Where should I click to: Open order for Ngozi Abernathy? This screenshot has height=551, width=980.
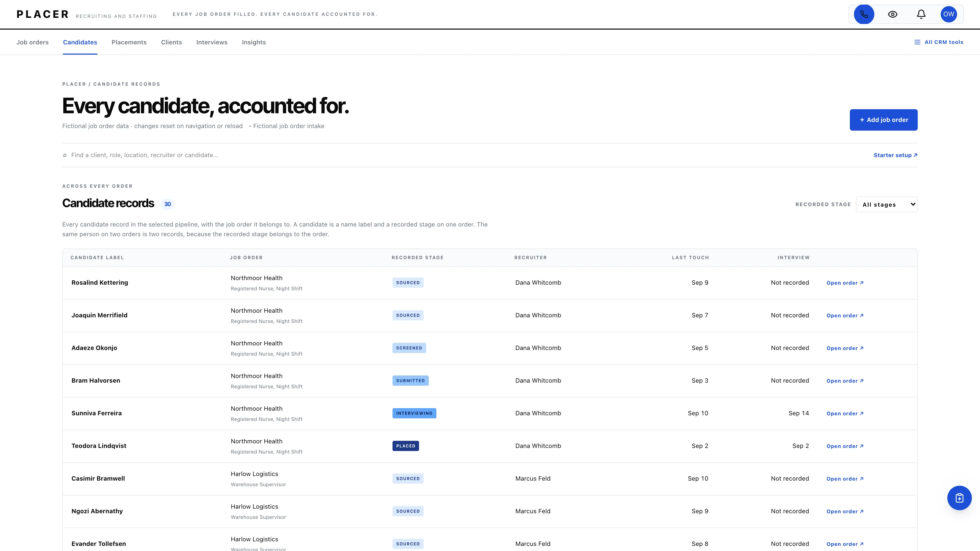point(845,512)
